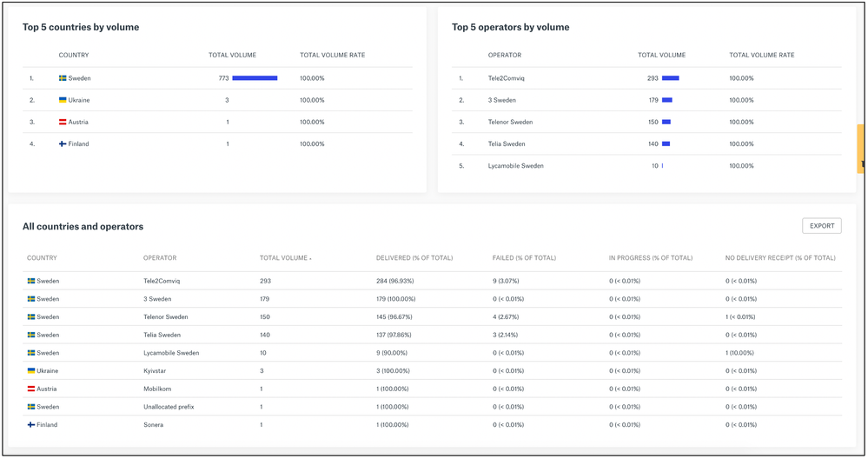Image resolution: width=868 pixels, height=459 pixels.
Task: Click Sweden total volume value 773
Action: pyautogui.click(x=223, y=78)
